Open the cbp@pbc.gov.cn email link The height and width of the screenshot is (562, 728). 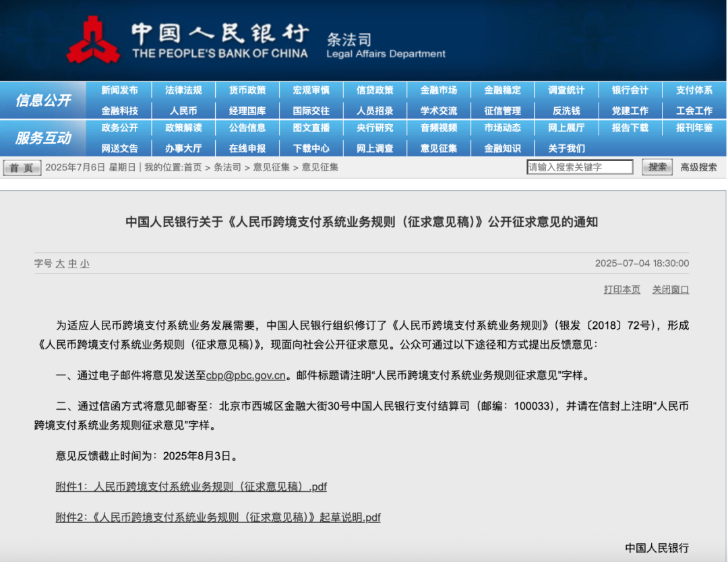(x=245, y=375)
